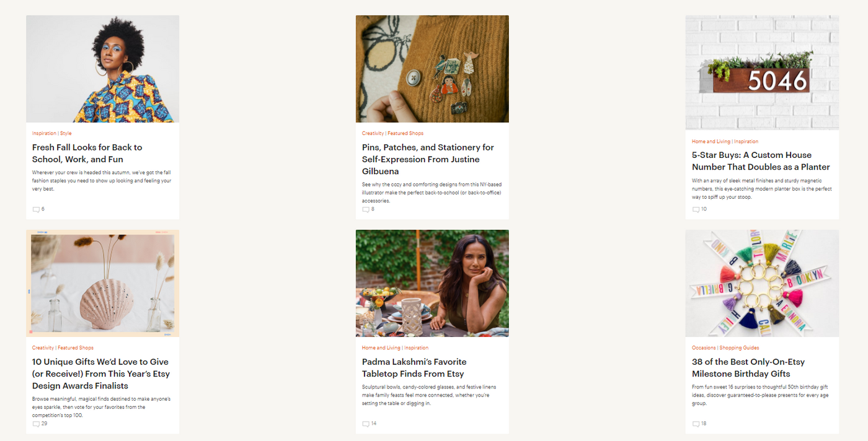Open 'Padma Lakshmi's Favorite Tabletop Finds' title
The width and height of the screenshot is (868, 441).
[414, 368]
